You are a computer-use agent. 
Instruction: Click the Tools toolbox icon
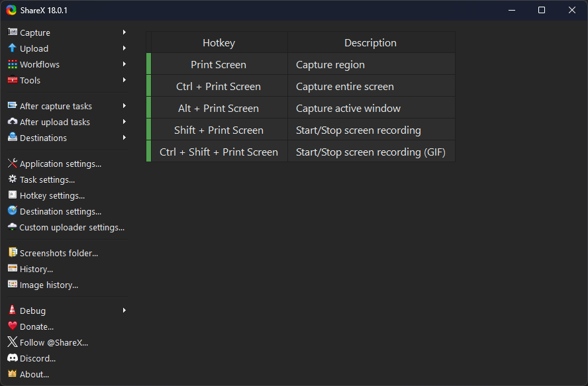11,80
